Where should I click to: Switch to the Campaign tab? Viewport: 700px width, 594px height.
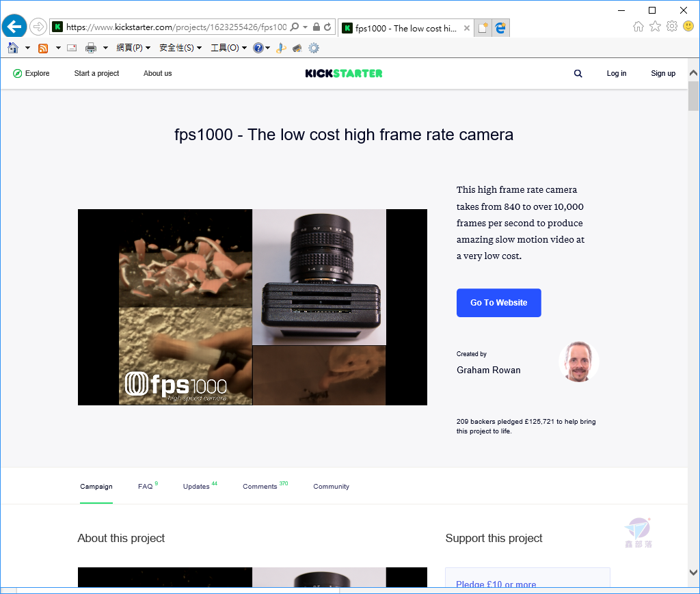click(x=96, y=487)
